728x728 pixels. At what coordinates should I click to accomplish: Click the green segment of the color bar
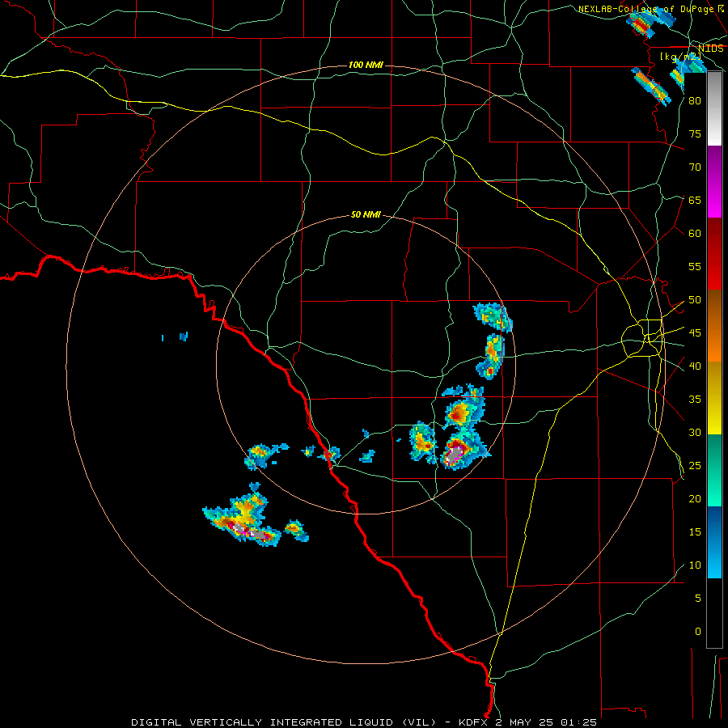click(x=714, y=470)
